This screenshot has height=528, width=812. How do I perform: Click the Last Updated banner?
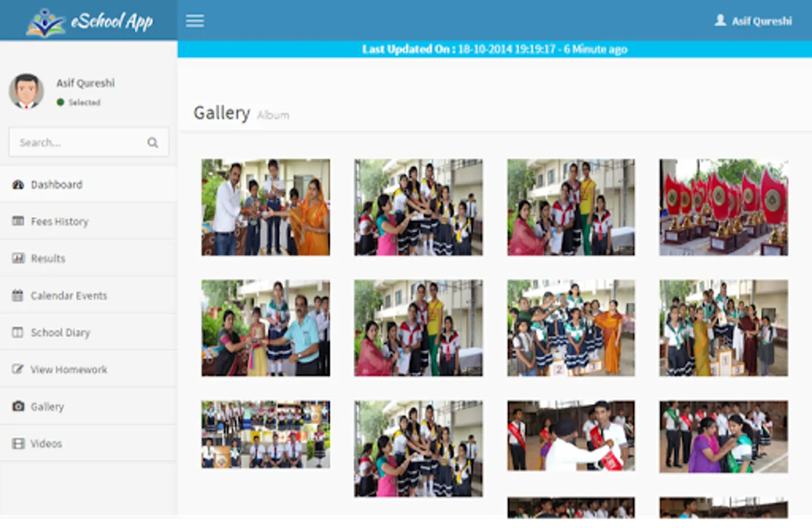(x=495, y=49)
